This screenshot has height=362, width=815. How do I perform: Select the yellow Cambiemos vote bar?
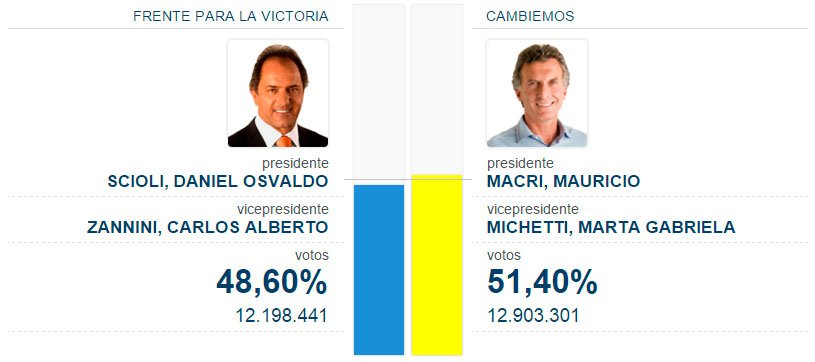[x=437, y=265]
